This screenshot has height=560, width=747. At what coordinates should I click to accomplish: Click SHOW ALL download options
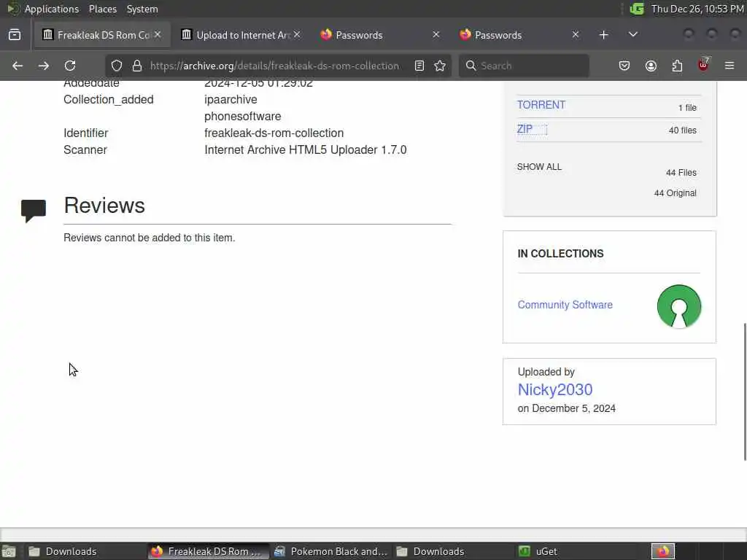tap(539, 167)
